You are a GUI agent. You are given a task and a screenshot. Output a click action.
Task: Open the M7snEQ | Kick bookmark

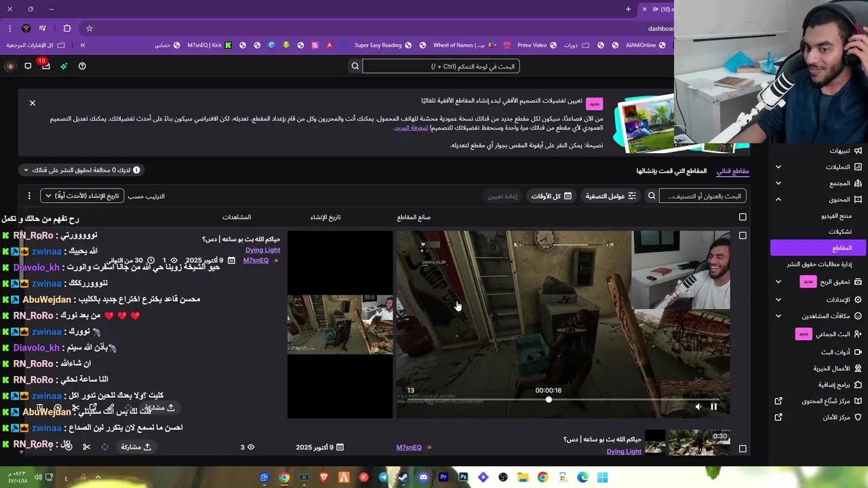pyautogui.click(x=210, y=45)
